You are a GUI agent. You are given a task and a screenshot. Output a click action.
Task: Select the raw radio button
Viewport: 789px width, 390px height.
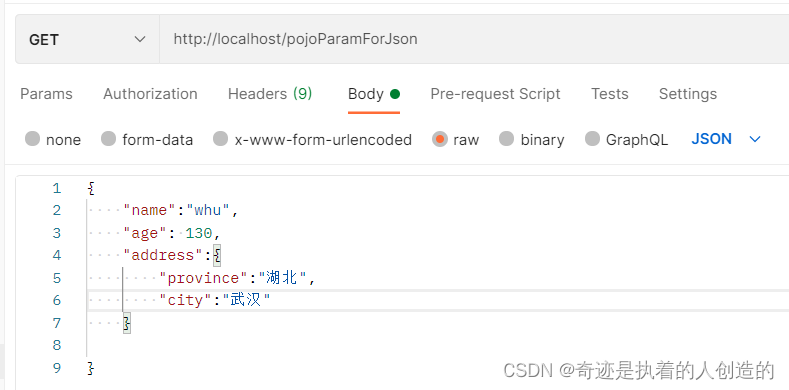pos(440,139)
